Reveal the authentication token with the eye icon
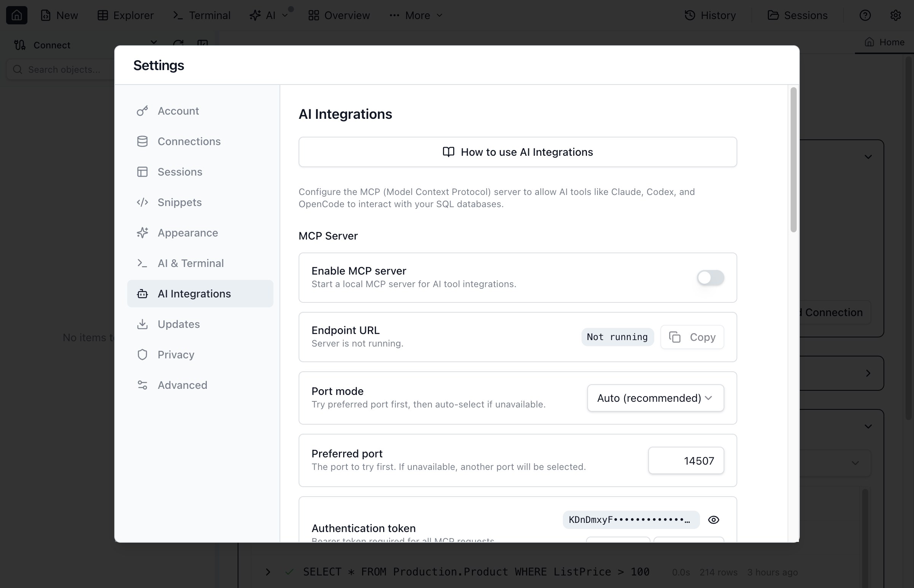The height and width of the screenshot is (588, 914). 713,520
